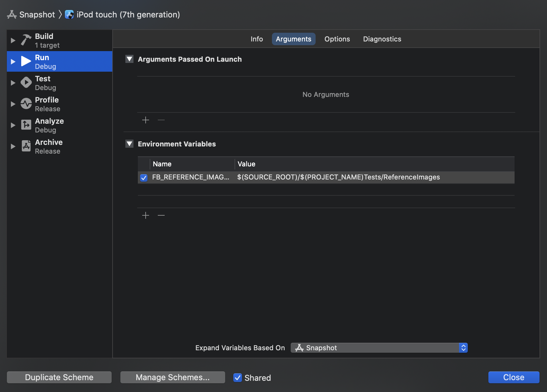The width and height of the screenshot is (547, 392).
Task: Click the FB_REFERENCE_IMAG... name cell
Action: (x=191, y=177)
